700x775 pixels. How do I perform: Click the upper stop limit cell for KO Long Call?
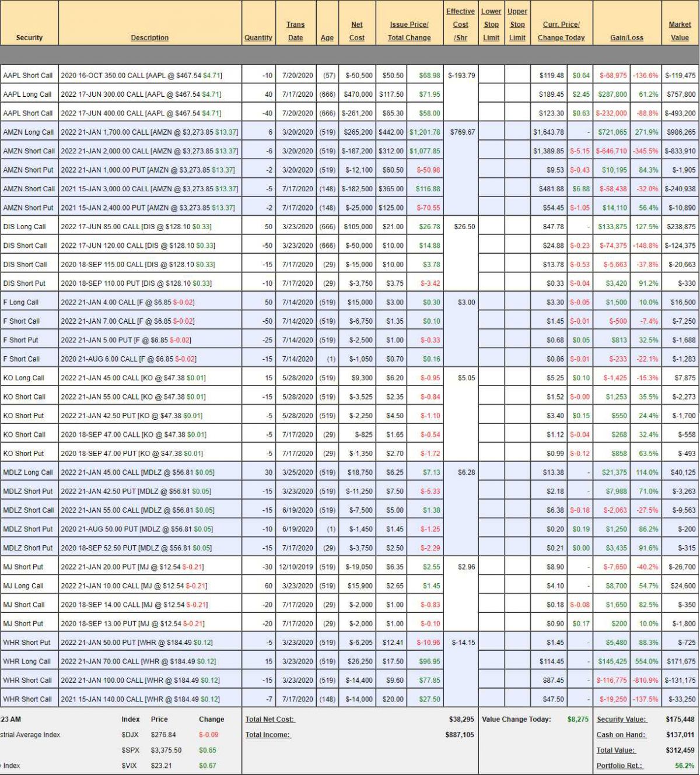point(517,378)
